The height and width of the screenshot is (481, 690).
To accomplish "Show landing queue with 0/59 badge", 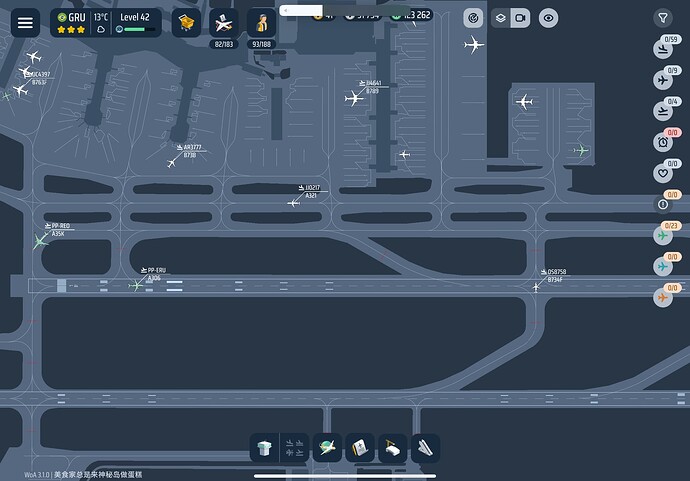I will click(x=663, y=49).
